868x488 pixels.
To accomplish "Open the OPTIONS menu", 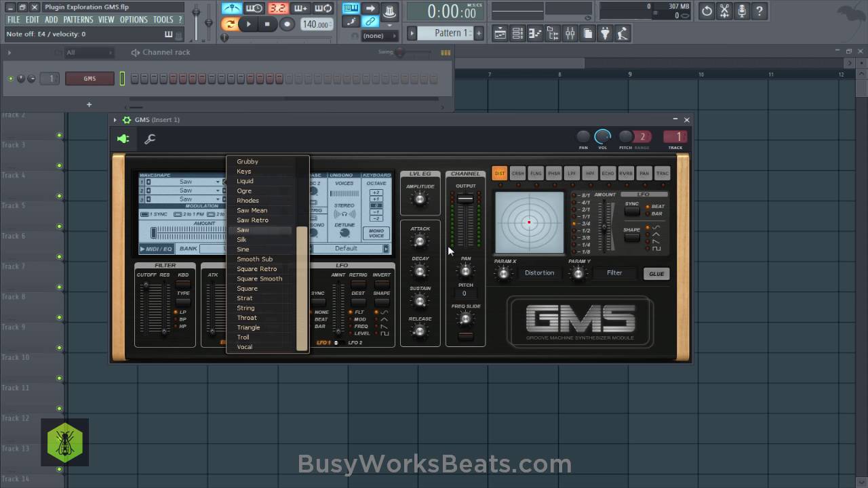I will click(134, 20).
